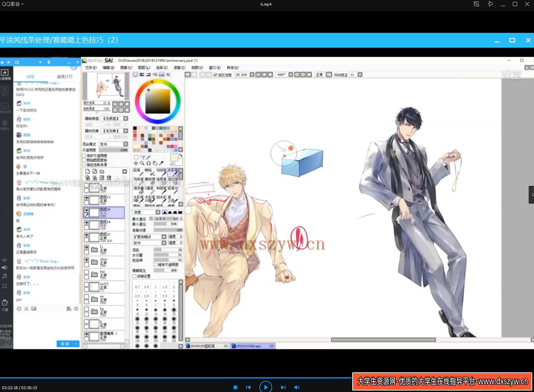This screenshot has height=392, width=534.
Task: Create a new linework layer
Action: [95, 172]
